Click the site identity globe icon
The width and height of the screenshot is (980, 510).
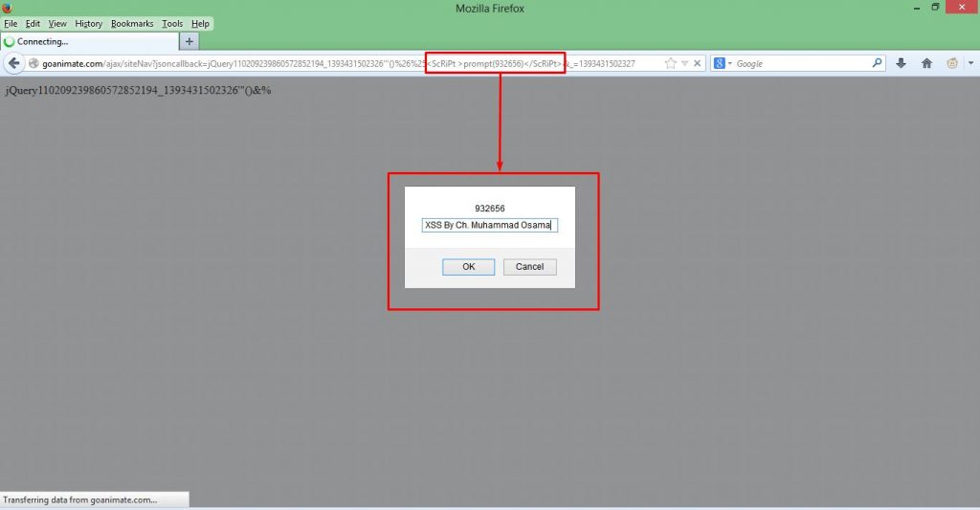tap(33, 64)
